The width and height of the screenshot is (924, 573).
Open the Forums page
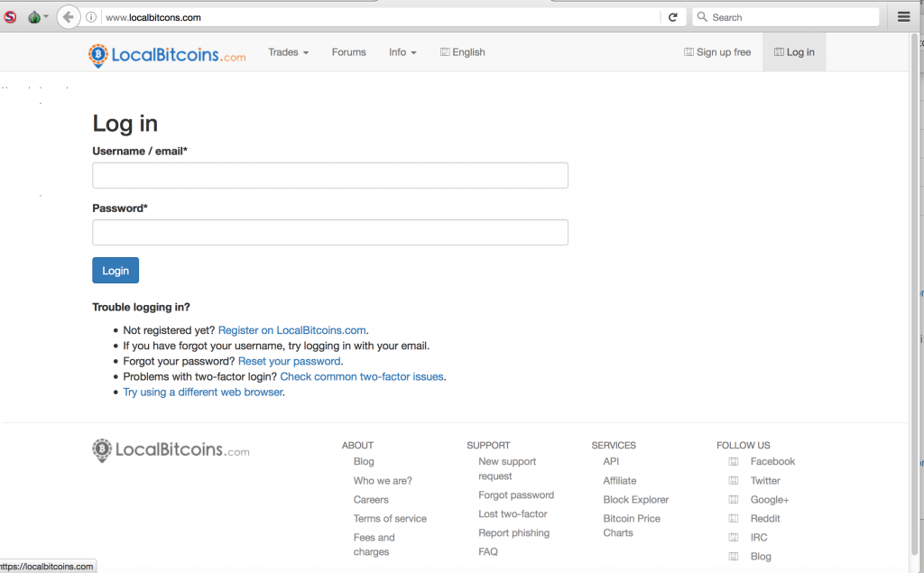[348, 51]
